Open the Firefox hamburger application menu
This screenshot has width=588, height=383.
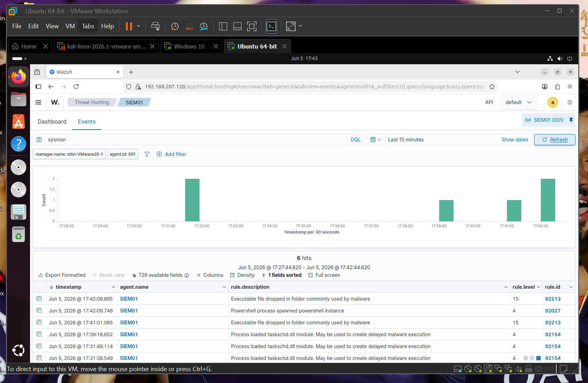pyautogui.click(x=570, y=87)
